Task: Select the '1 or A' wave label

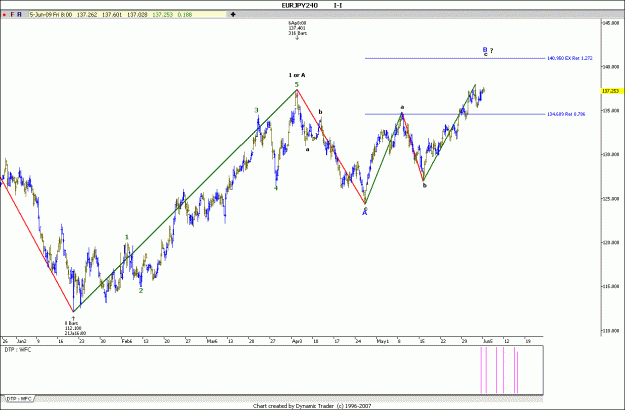Action: click(x=297, y=75)
